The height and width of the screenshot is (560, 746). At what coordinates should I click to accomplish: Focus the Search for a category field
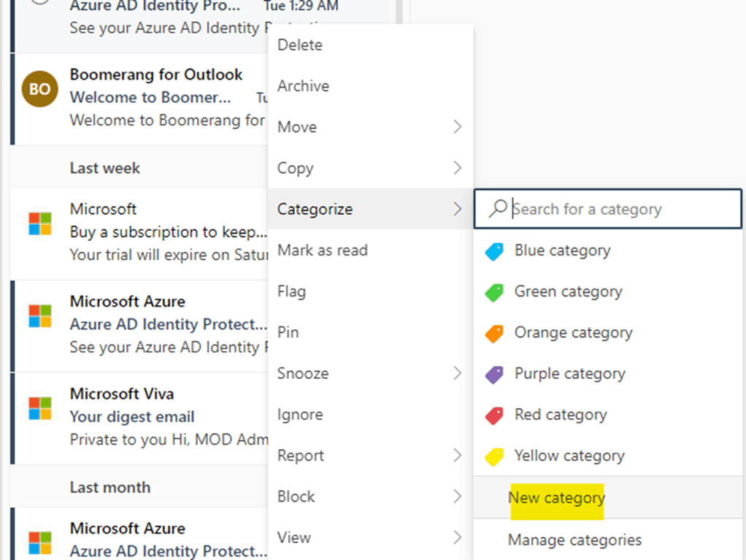tap(607, 209)
